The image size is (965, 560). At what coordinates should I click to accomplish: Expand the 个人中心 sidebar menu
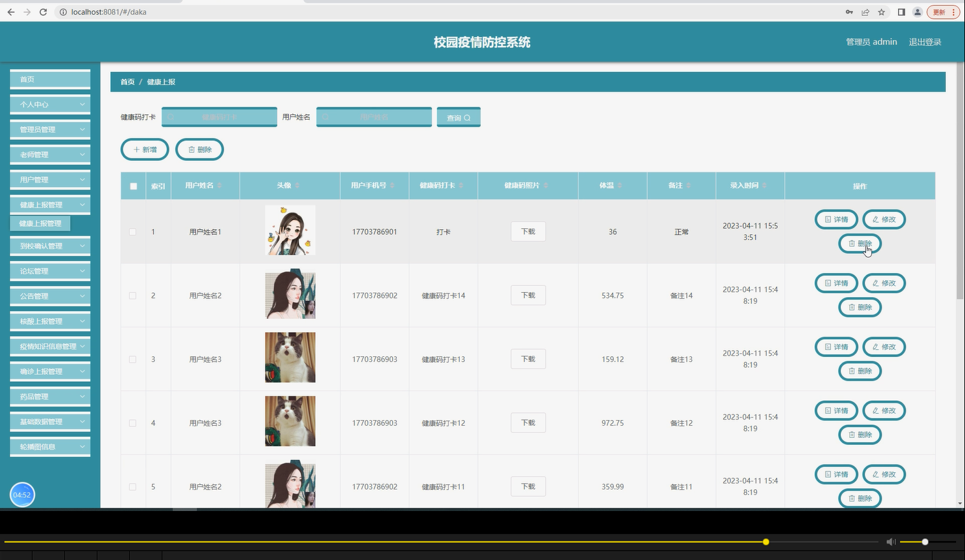pos(50,104)
